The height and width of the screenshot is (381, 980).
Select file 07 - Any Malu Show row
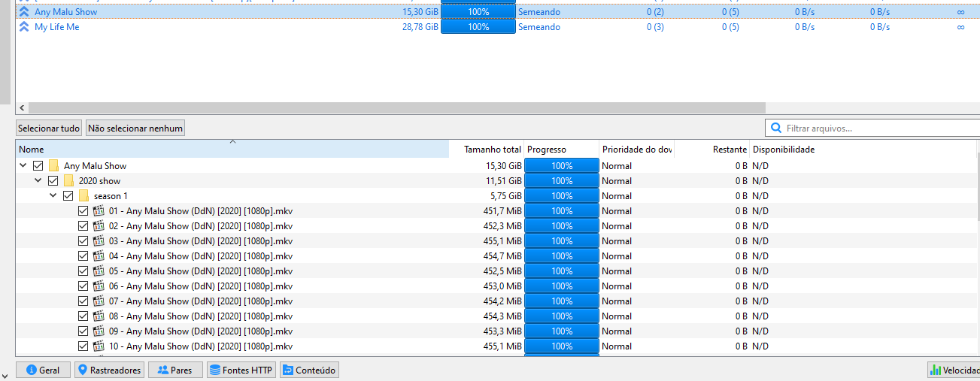coord(496,301)
